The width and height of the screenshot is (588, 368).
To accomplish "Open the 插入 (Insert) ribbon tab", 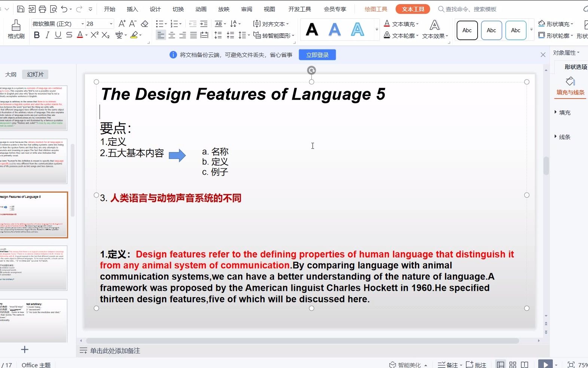I will pos(132,9).
